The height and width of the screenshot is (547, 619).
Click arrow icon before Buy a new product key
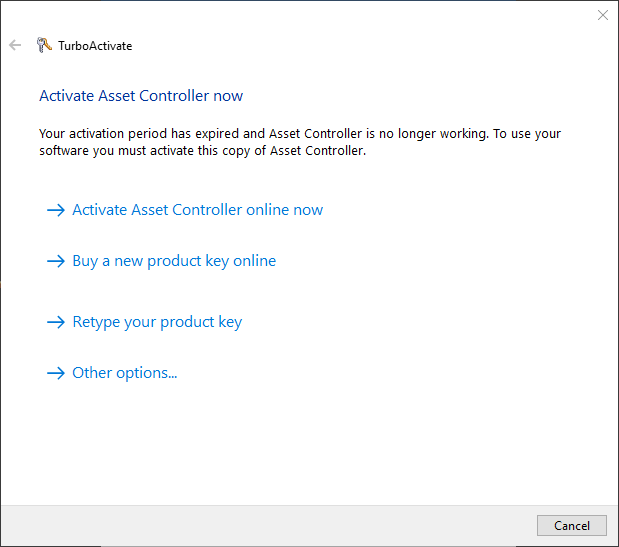click(56, 261)
